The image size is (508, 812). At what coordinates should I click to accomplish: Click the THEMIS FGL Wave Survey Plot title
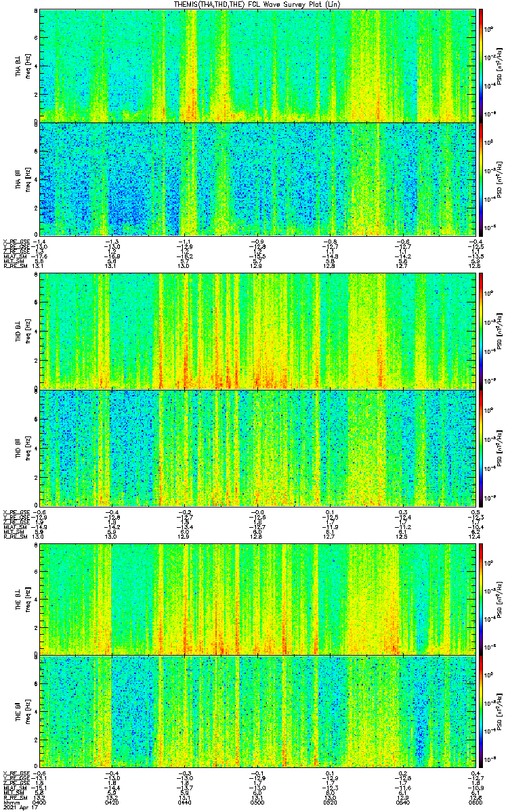257,4
